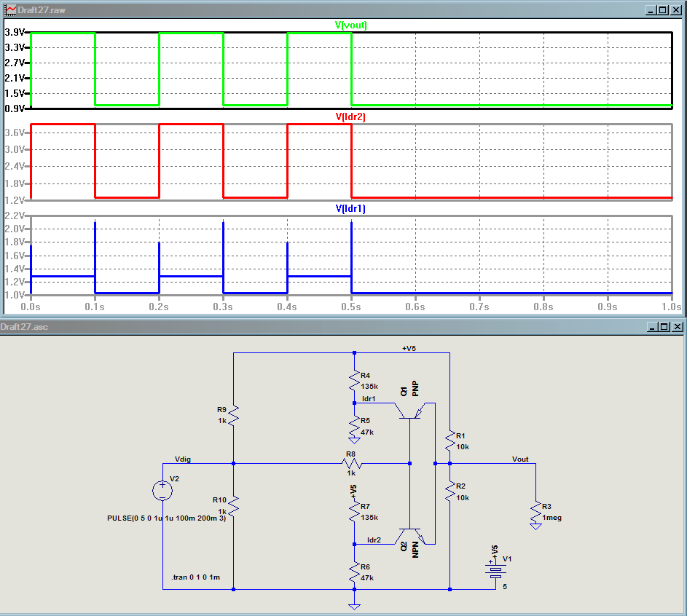Click the Draft27.raw title bar icon

point(10,9)
